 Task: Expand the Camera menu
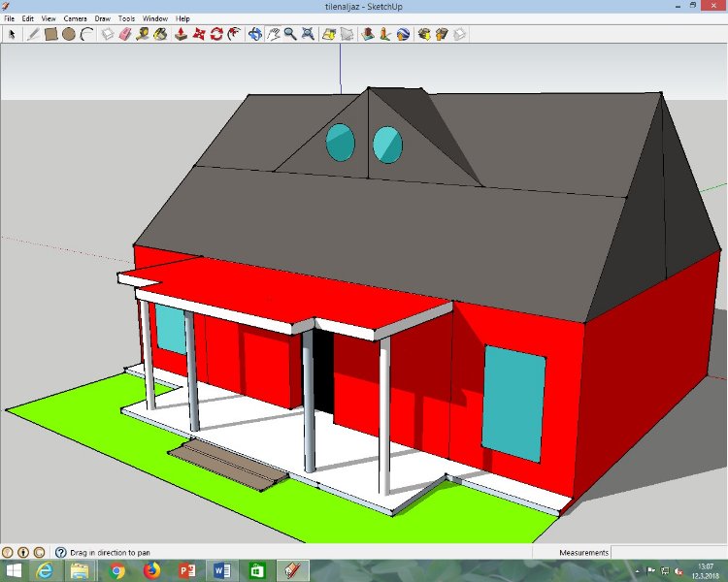76,18
